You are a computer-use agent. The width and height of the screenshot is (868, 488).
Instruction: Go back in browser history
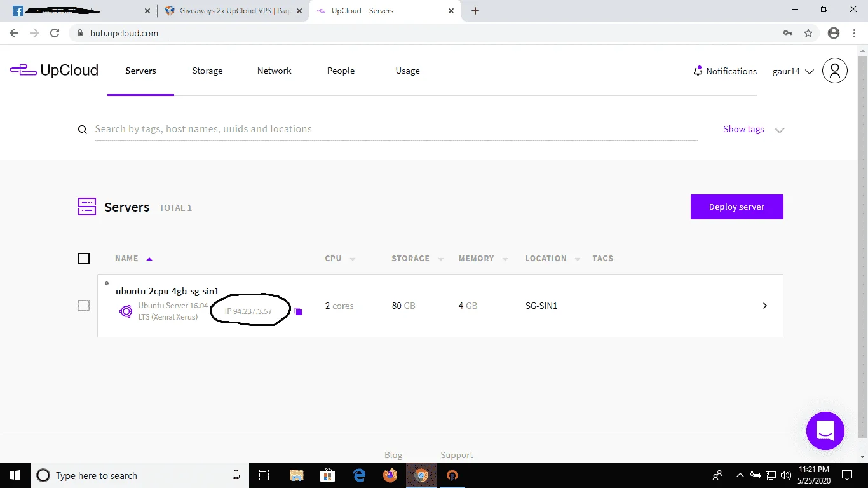coord(14,33)
